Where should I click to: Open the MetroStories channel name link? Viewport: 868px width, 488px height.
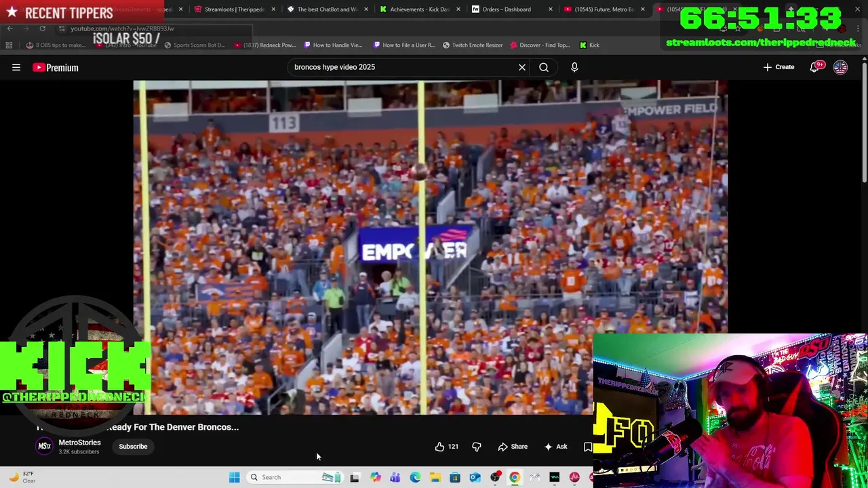point(79,443)
